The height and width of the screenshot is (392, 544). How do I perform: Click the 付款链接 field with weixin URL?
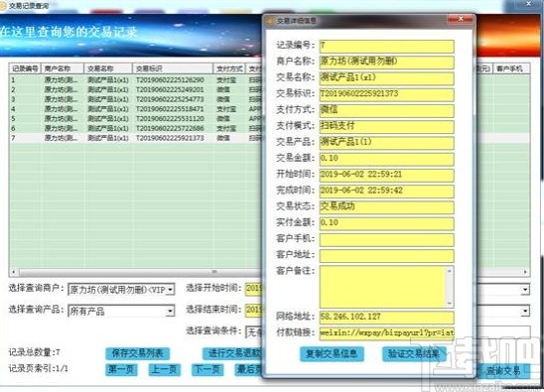pyautogui.click(x=386, y=333)
